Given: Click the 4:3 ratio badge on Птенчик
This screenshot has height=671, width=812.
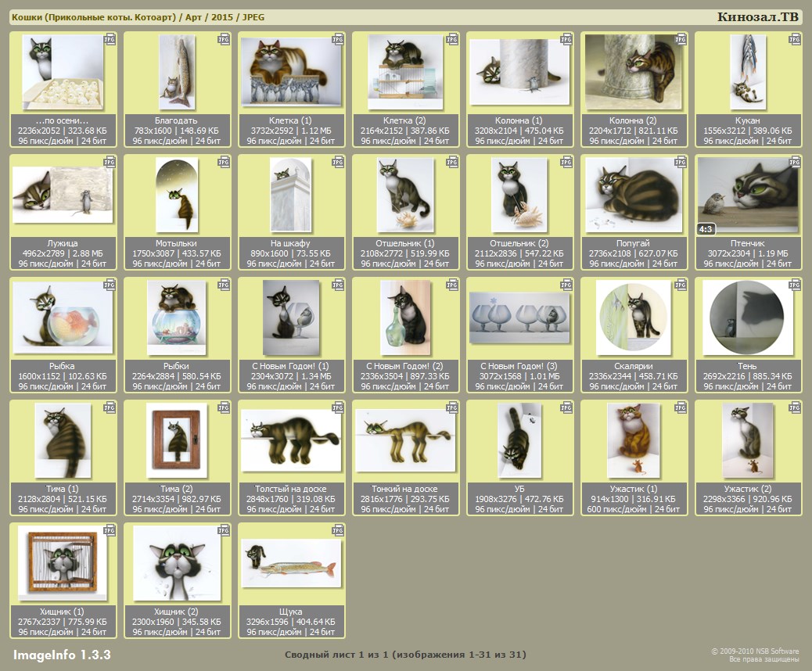Looking at the screenshot, I should (x=706, y=229).
